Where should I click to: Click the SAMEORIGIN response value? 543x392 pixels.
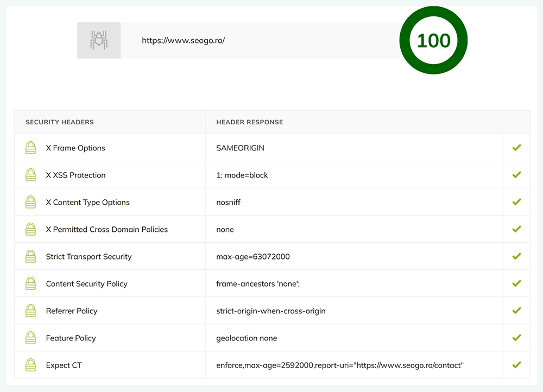[x=241, y=148]
